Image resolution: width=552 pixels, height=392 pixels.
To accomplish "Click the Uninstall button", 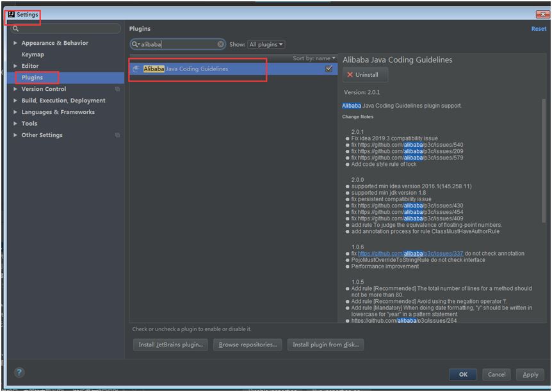I will pyautogui.click(x=366, y=75).
